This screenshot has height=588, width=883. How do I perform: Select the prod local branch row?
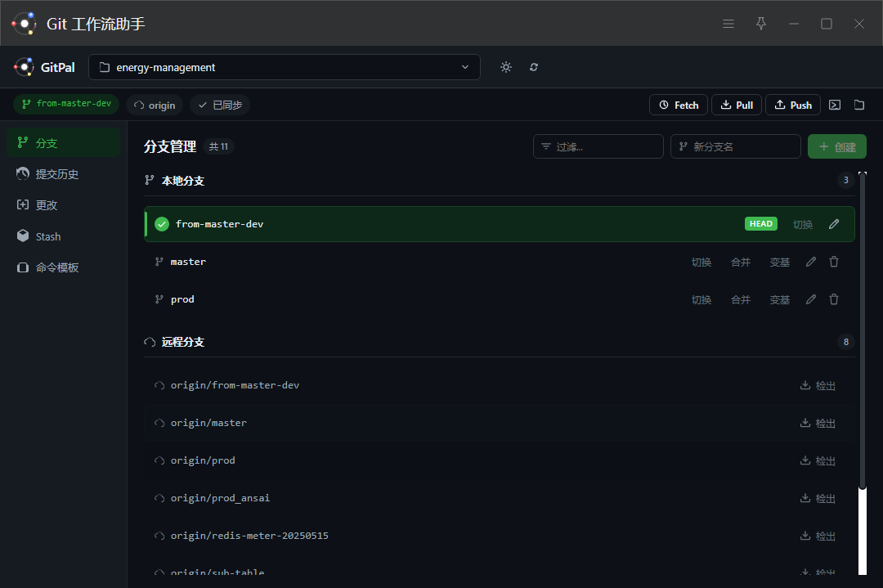[500, 299]
